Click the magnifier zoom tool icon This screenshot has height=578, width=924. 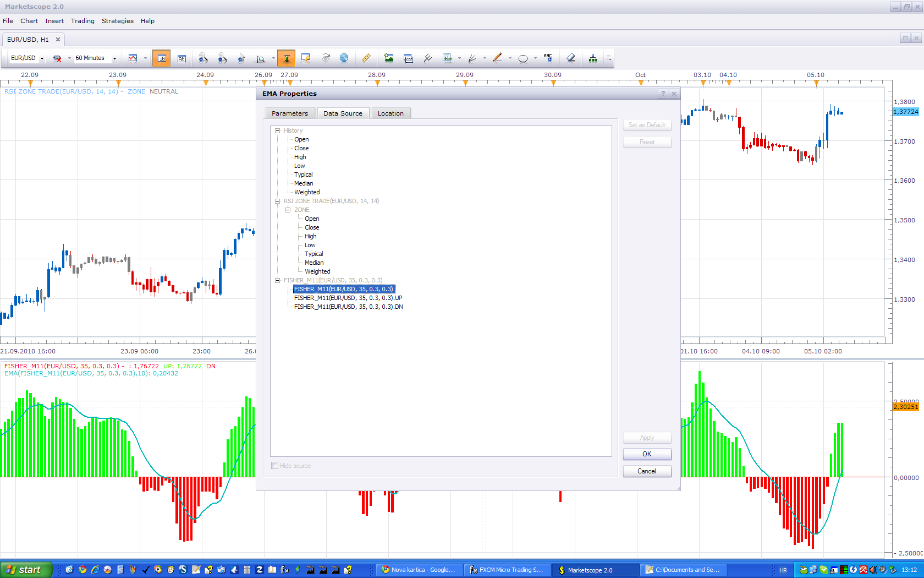(x=261, y=58)
